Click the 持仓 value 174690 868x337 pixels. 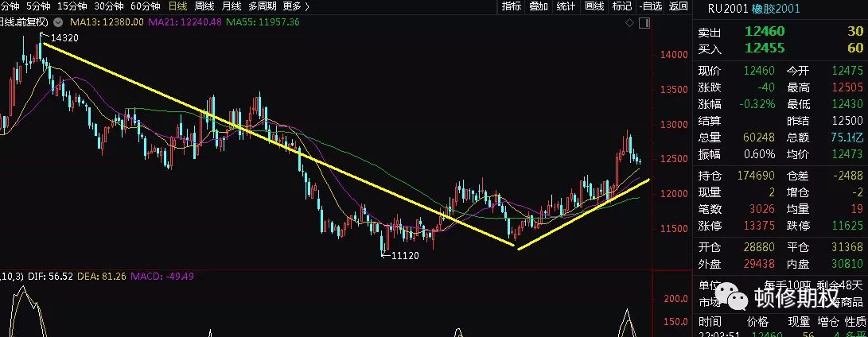[757, 176]
